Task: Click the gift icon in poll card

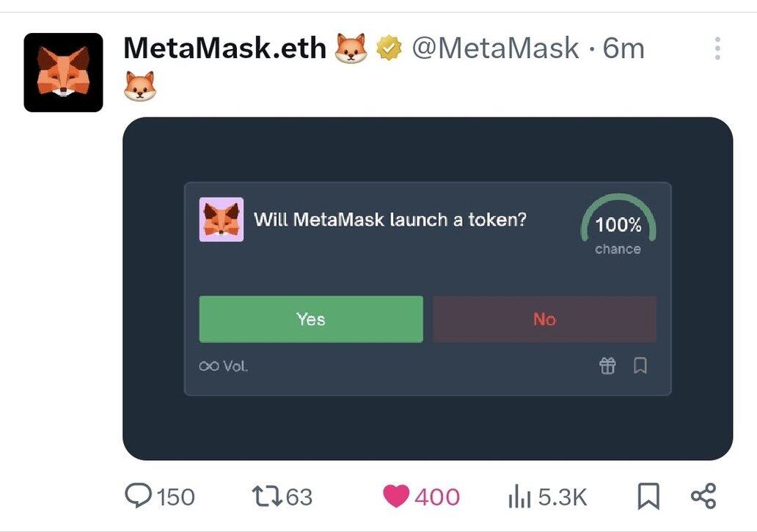Action: (607, 365)
